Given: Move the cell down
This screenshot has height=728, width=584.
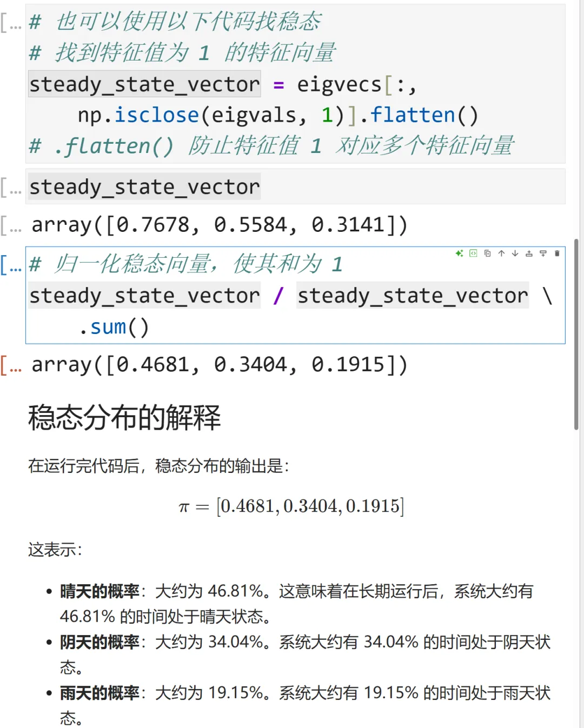Looking at the screenshot, I should [x=515, y=253].
